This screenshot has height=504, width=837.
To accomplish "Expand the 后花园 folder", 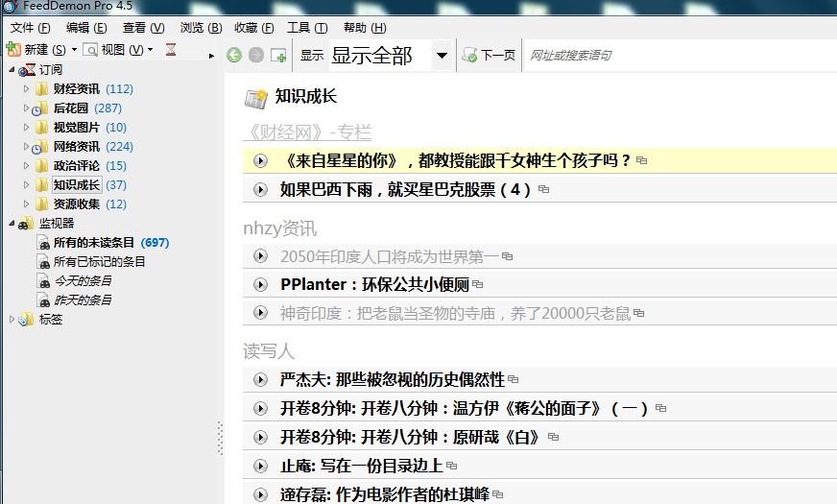I will tap(26, 108).
